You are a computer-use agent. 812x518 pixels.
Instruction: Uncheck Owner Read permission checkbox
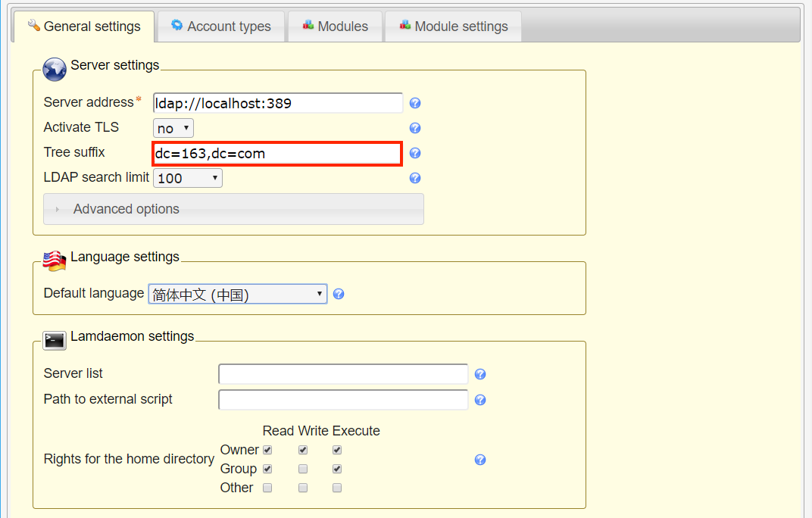267,450
